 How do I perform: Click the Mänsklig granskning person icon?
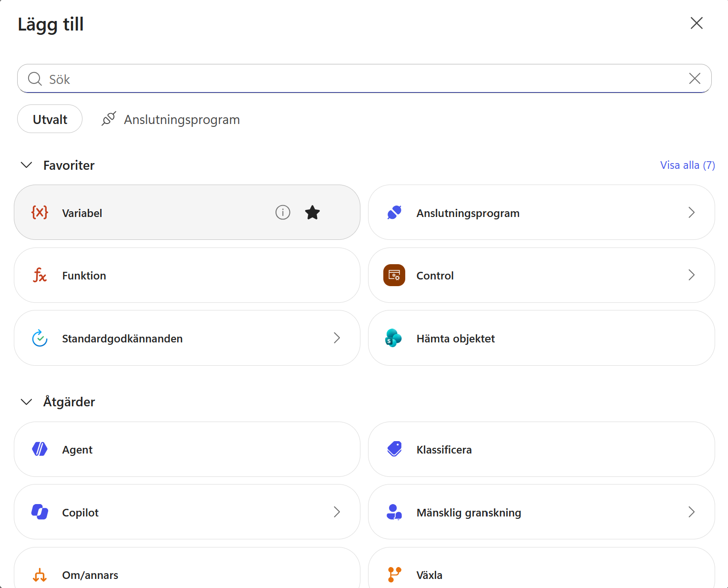tap(394, 512)
